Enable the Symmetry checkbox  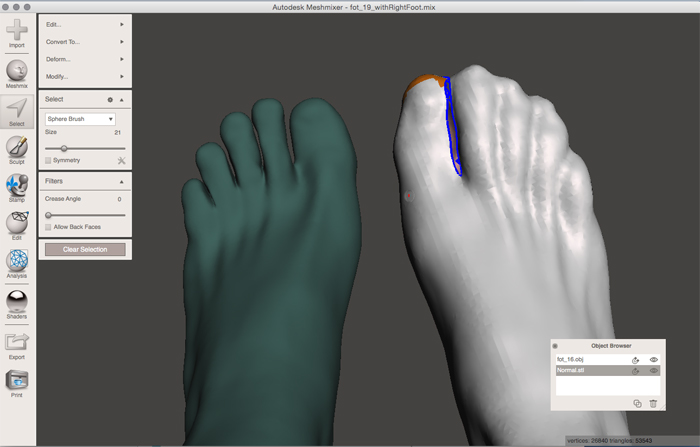[48, 160]
